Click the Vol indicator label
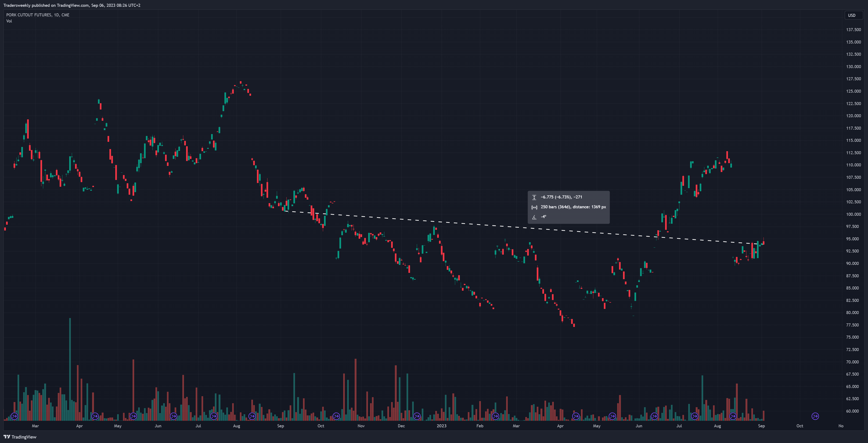Screen dimensions: 868x443 [9, 21]
